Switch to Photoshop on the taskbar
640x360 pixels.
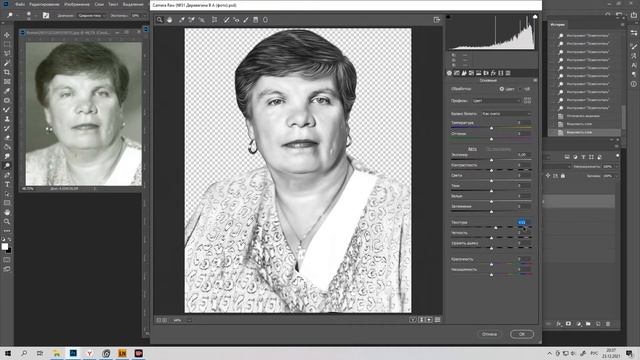(73, 353)
